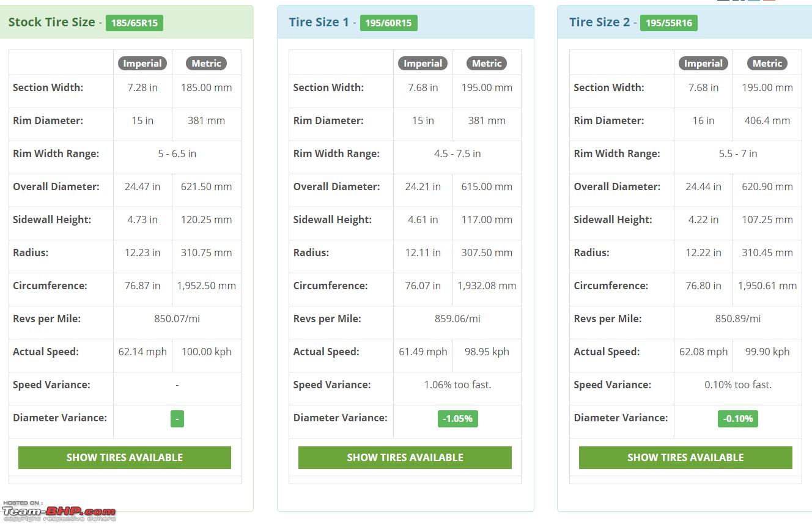Click the 62.14 mph actual speed value
This screenshot has height=524, width=812.
click(x=142, y=352)
